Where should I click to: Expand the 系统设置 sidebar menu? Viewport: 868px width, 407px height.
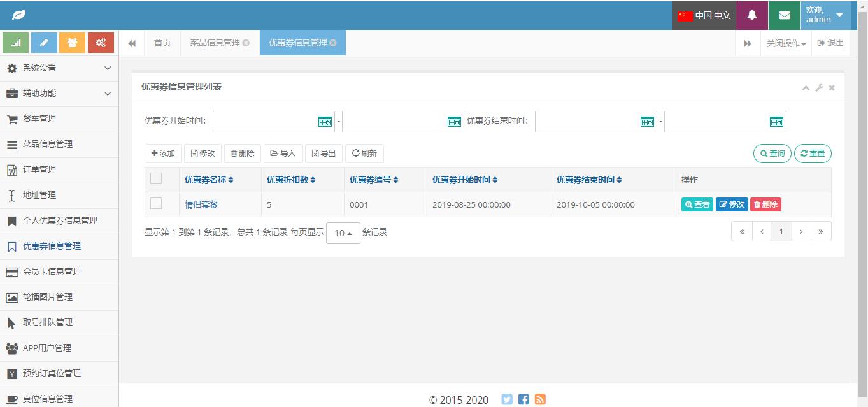click(59, 68)
